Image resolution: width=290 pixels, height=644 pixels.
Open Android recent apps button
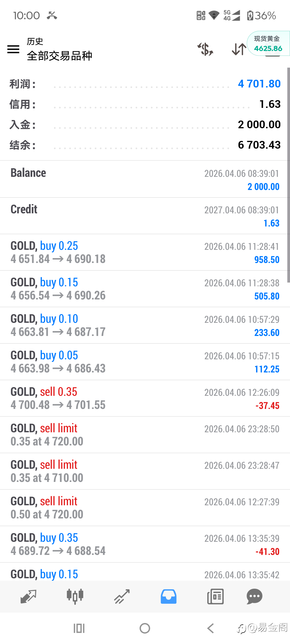[79, 628]
